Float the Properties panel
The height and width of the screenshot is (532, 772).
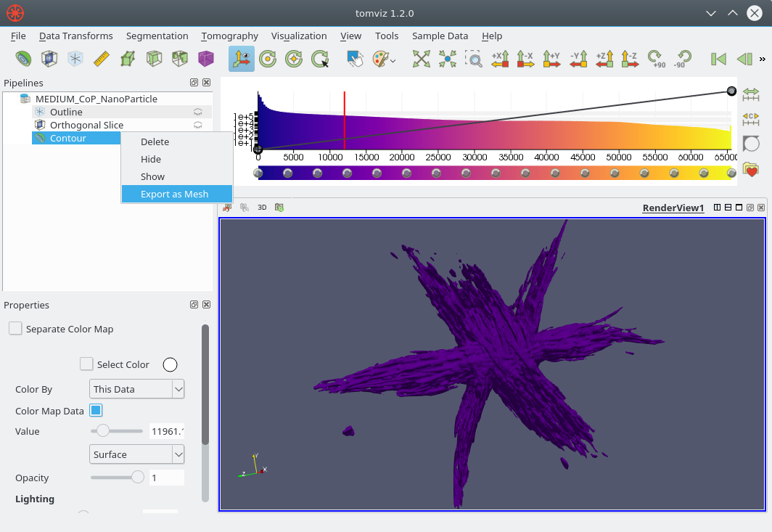(x=194, y=304)
